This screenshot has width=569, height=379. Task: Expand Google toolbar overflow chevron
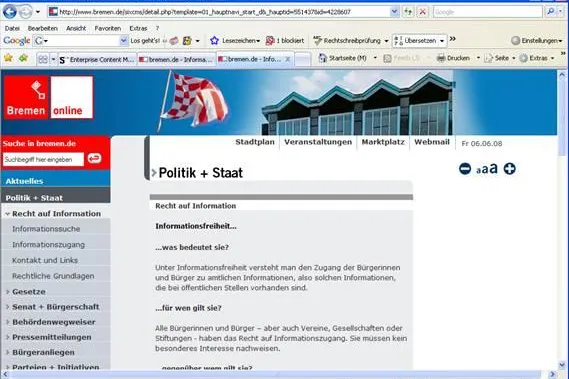click(453, 39)
